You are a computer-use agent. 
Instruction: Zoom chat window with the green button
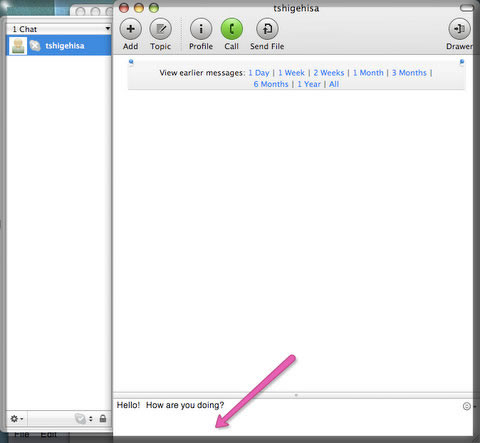(x=154, y=8)
